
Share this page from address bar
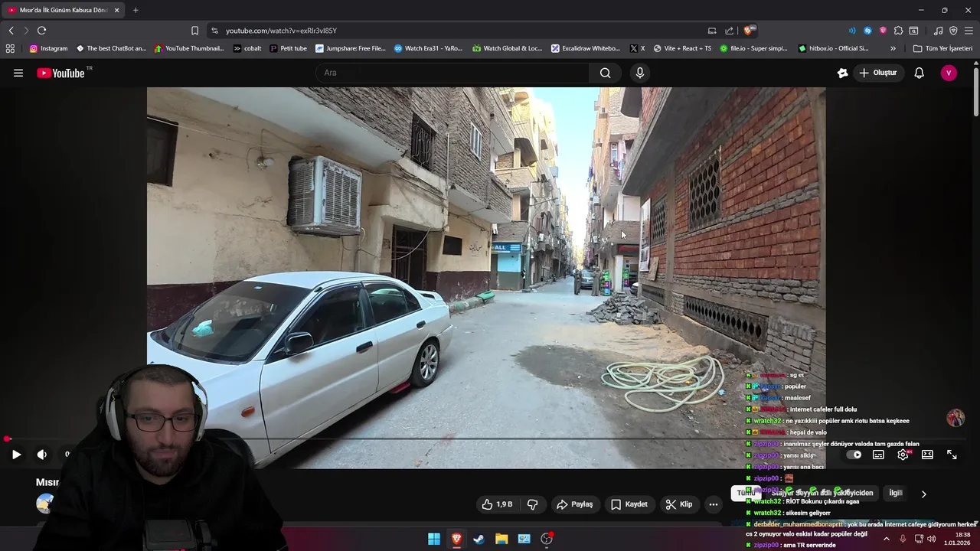click(x=729, y=31)
